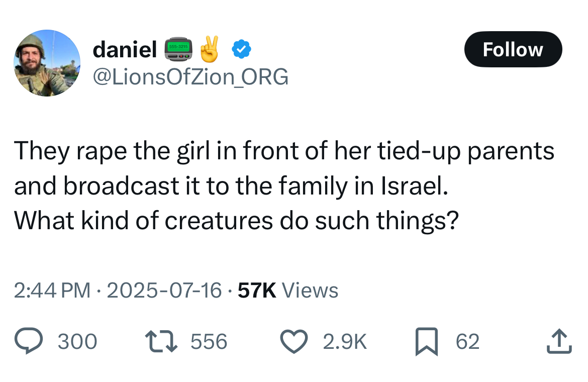Viewport: 588px width, 382px height.
Task: Click the blue verified checkmark badge
Action: pyautogui.click(x=242, y=49)
